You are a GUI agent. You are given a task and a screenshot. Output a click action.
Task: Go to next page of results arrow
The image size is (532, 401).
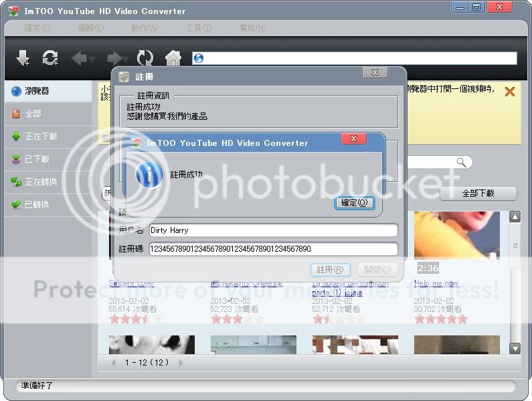181,363
